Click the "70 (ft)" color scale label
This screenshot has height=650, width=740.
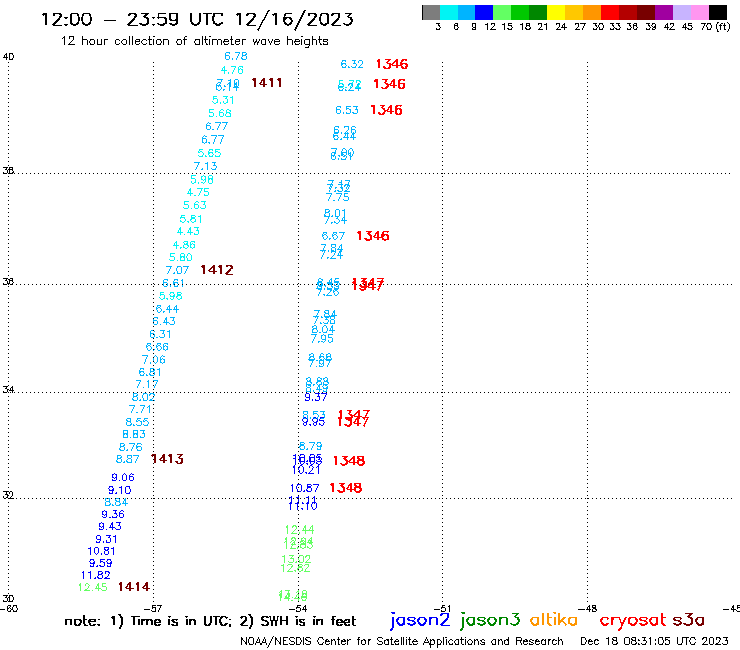point(715,26)
